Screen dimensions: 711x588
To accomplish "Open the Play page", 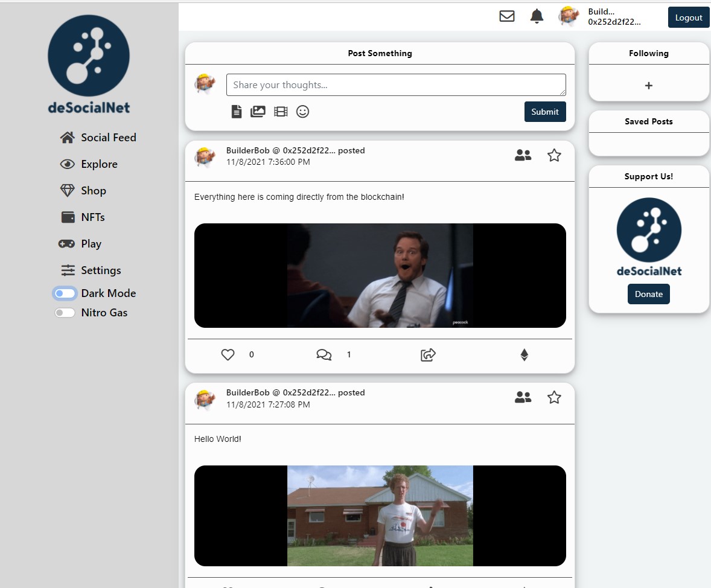I will coord(80,244).
